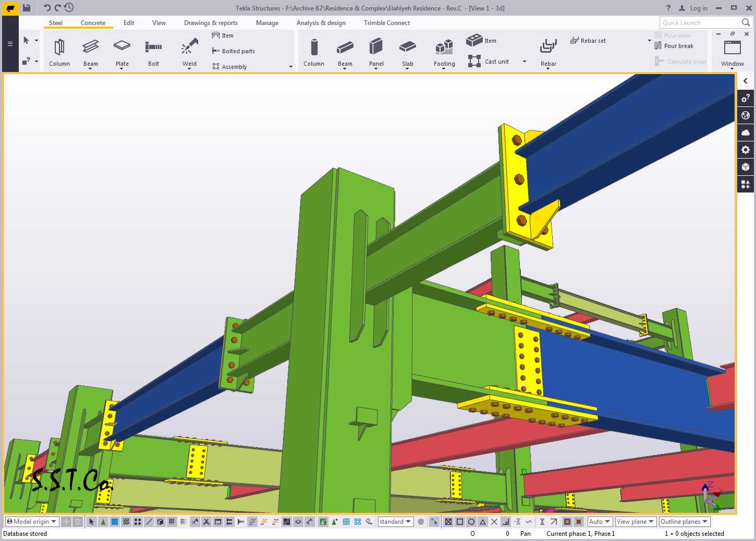
Task: Click the concrete Beam tool icon
Action: (345, 47)
